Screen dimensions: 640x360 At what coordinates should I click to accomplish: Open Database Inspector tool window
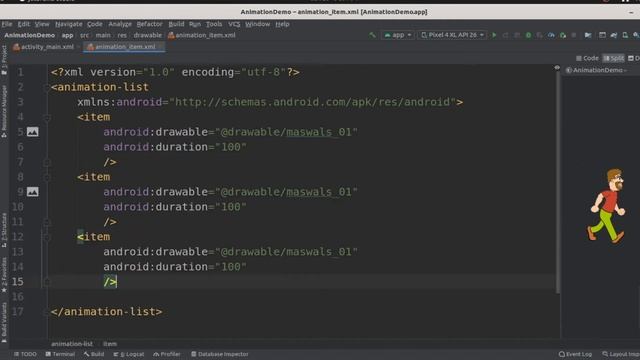point(220,354)
